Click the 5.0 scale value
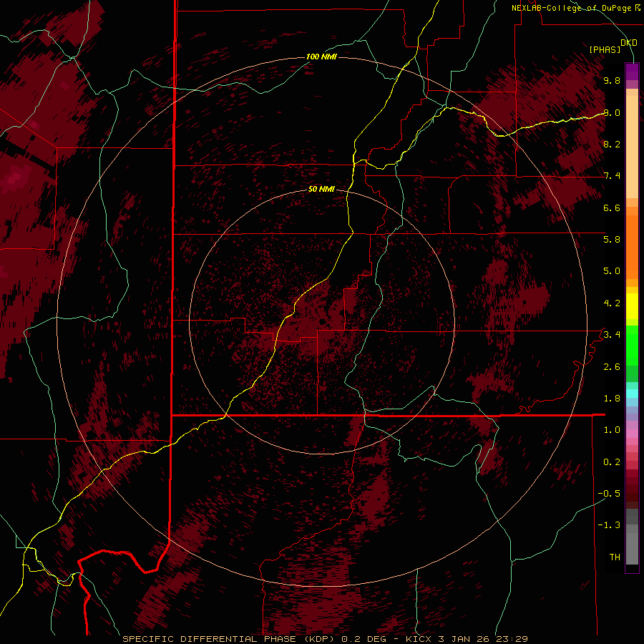 pyautogui.click(x=612, y=271)
